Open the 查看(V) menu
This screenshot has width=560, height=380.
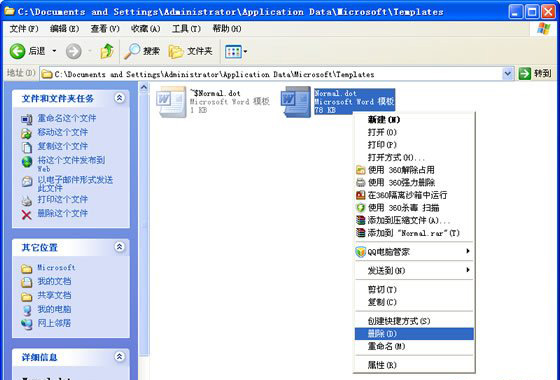105,29
